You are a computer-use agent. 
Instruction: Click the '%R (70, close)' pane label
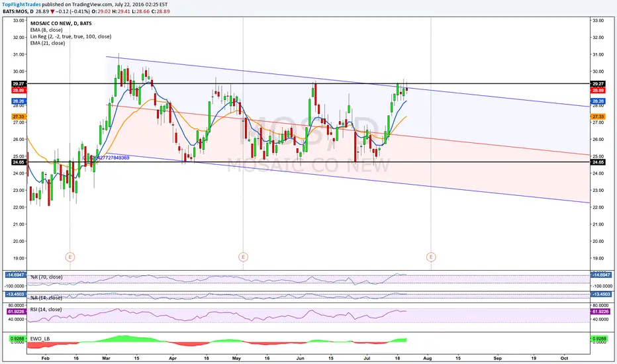point(46,277)
